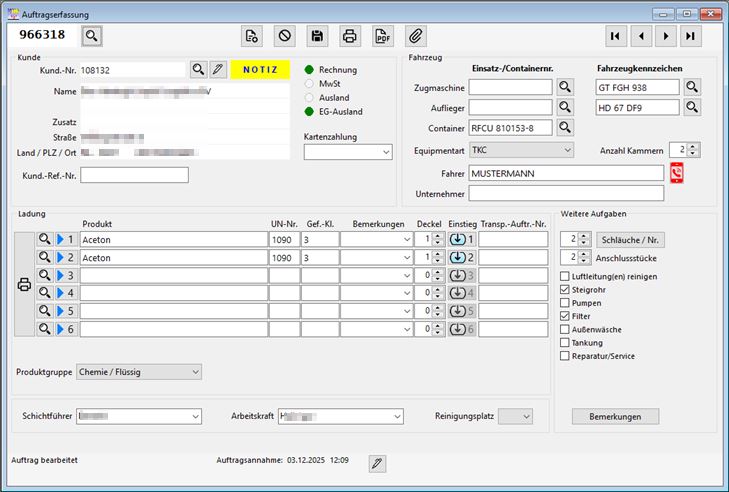The height and width of the screenshot is (492, 729).
Task: Open the Bemerkungen button at bottom right
Action: (x=615, y=416)
